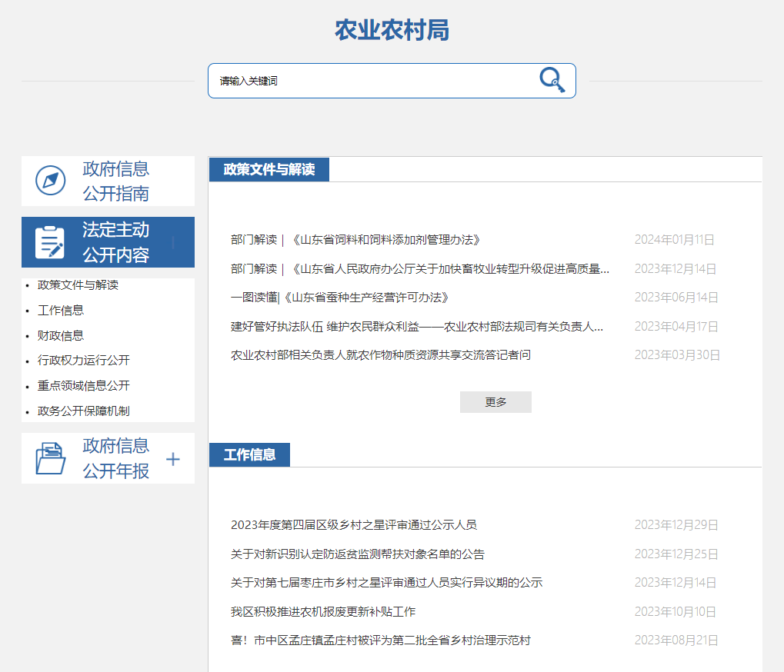784x672 pixels.
Task: Open 我区积极推进农机报废更新补贴工作 article
Action: point(323,612)
